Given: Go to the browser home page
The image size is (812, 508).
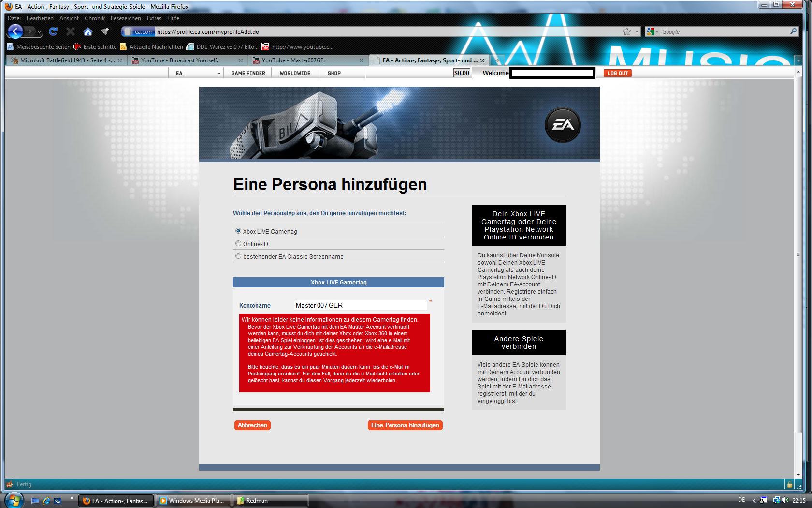Looking at the screenshot, I should (87, 32).
